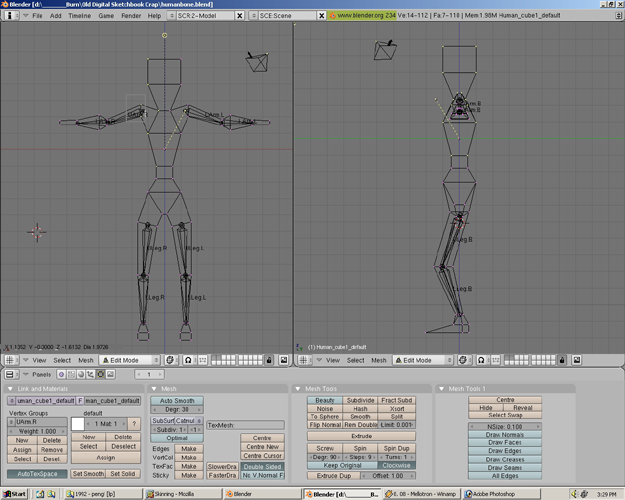Click the Subdivide button

tap(360, 400)
